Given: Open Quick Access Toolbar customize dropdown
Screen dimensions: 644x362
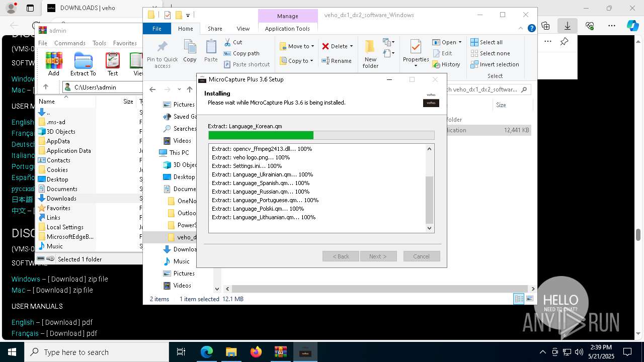Looking at the screenshot, I should click(x=188, y=15).
